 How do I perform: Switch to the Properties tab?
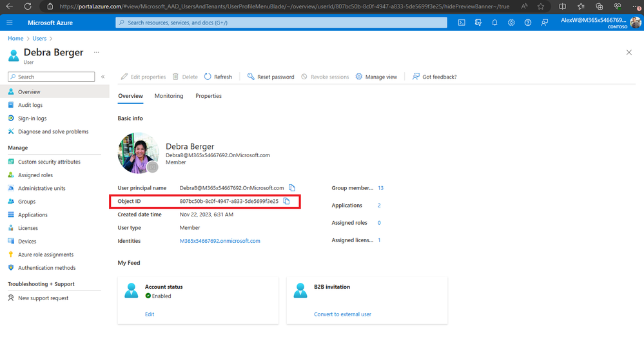pos(209,95)
